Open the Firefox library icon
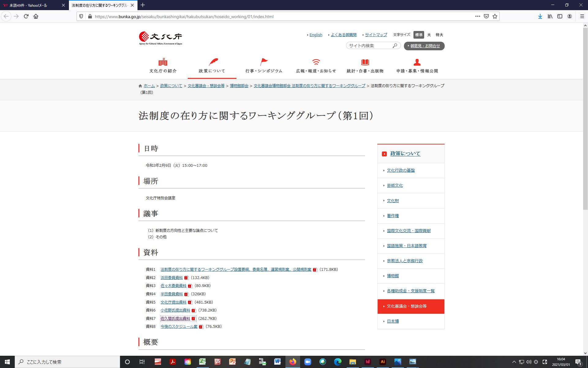588x368 pixels. tap(550, 16)
